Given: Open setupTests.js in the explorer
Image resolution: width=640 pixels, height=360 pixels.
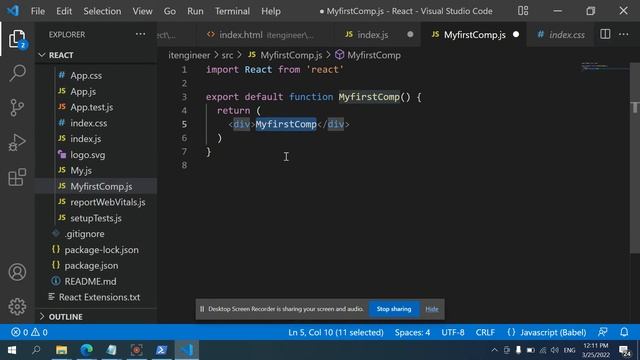Looking at the screenshot, I should pos(96,218).
